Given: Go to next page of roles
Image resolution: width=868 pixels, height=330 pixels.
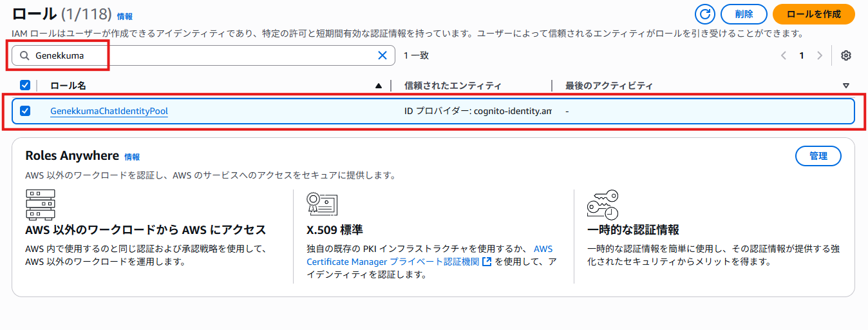Looking at the screenshot, I should (x=820, y=55).
